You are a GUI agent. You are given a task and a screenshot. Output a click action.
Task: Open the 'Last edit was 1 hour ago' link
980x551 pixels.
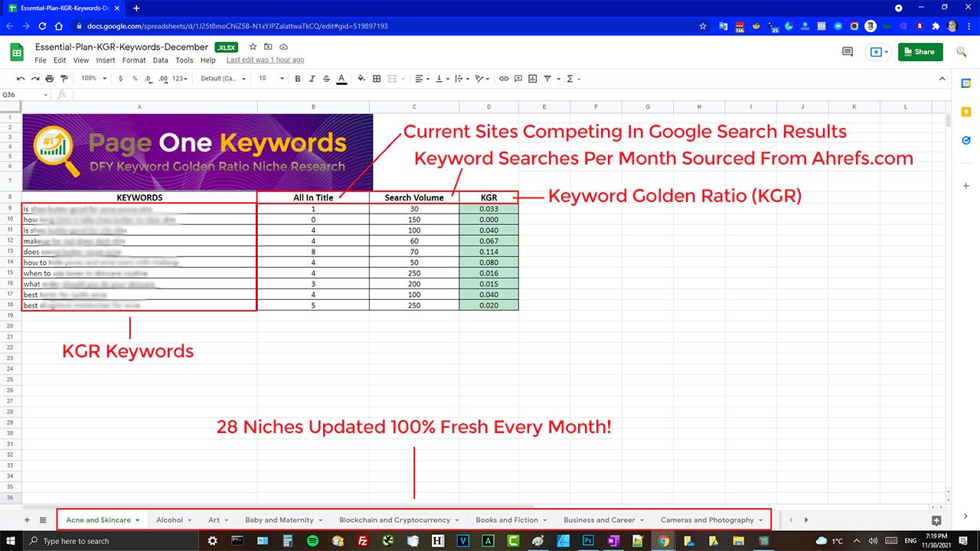[265, 60]
